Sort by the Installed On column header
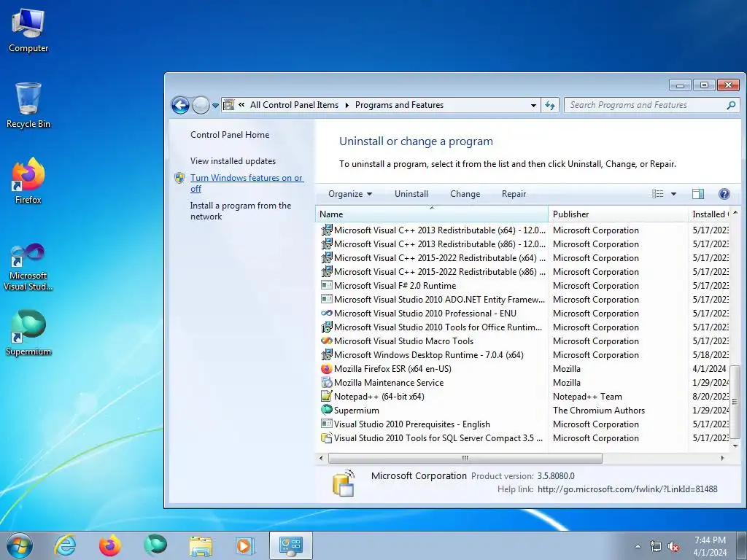 coord(709,214)
